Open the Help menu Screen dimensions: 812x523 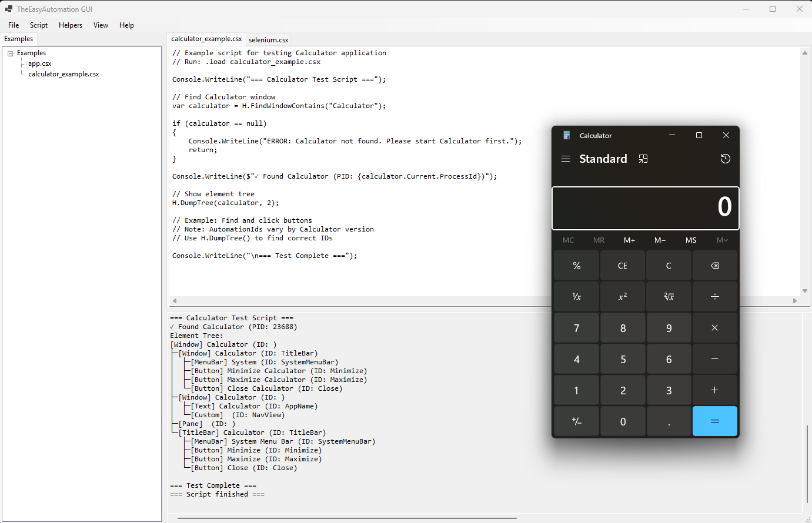pyautogui.click(x=126, y=25)
